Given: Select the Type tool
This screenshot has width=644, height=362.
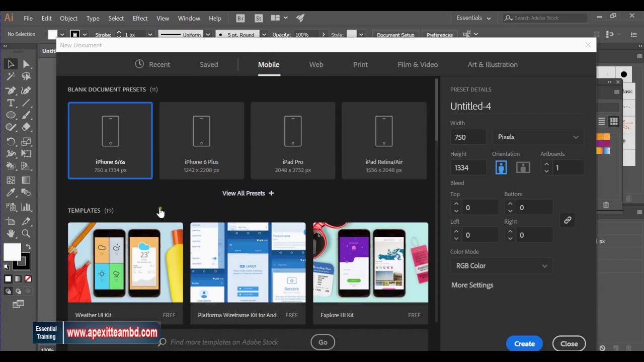Looking at the screenshot, I should pos(11,103).
